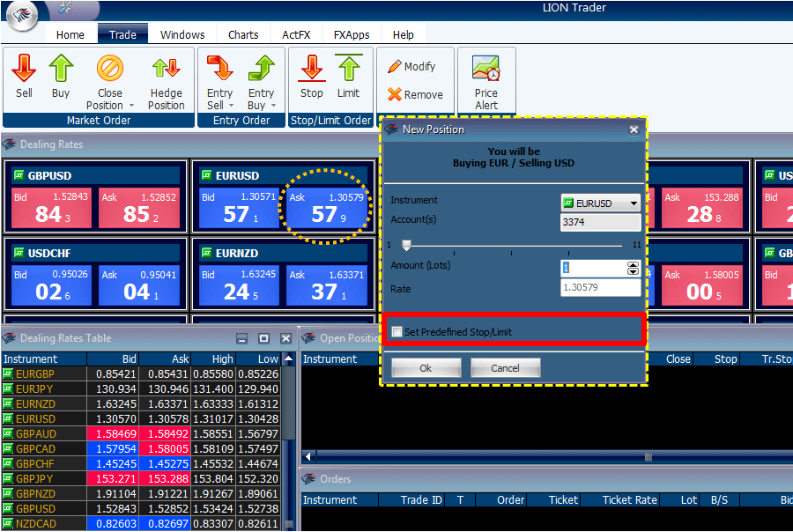Click the LION Trader application logo button
Screen dimensions: 793x532
click(22, 15)
